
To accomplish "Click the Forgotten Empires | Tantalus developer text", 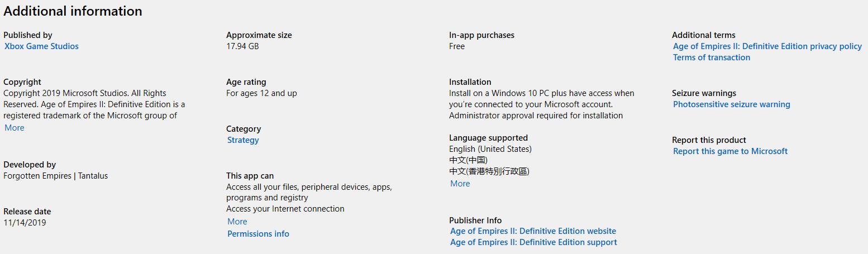I will point(56,176).
